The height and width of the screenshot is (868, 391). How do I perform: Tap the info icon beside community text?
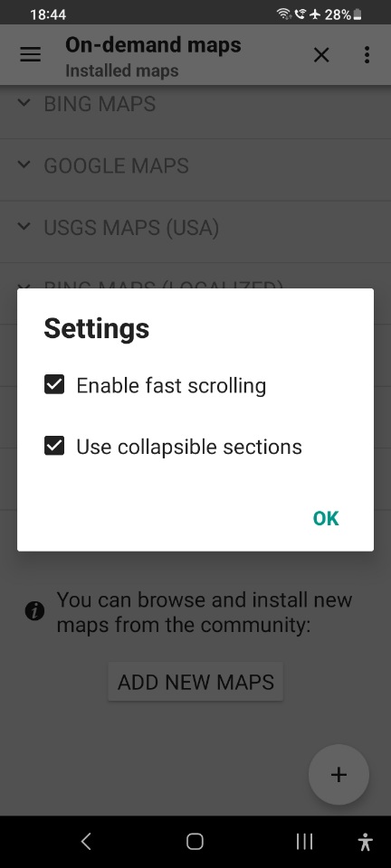[x=35, y=612]
